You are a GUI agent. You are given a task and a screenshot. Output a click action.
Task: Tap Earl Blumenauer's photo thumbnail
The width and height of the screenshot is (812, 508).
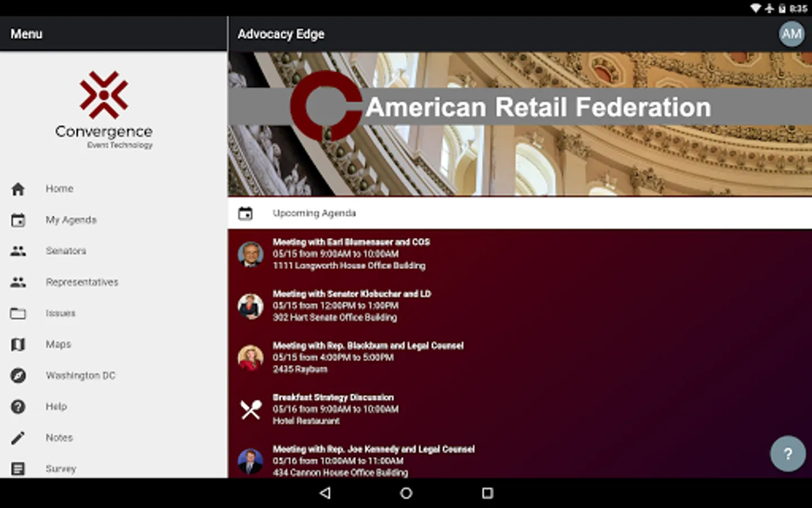pos(251,254)
